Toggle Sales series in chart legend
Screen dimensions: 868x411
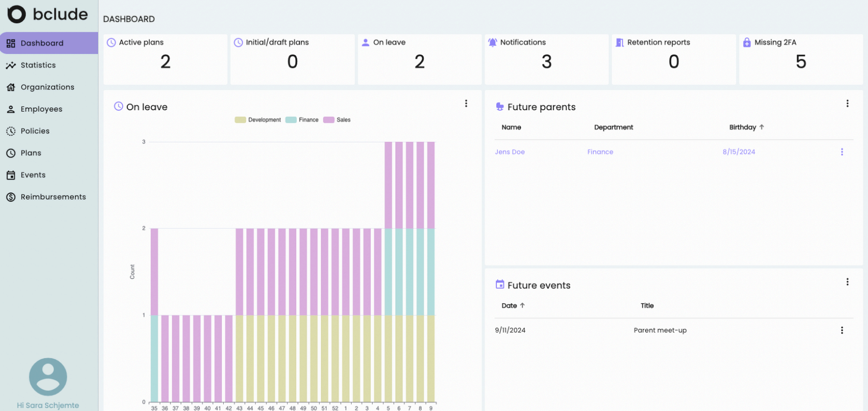[x=337, y=120]
